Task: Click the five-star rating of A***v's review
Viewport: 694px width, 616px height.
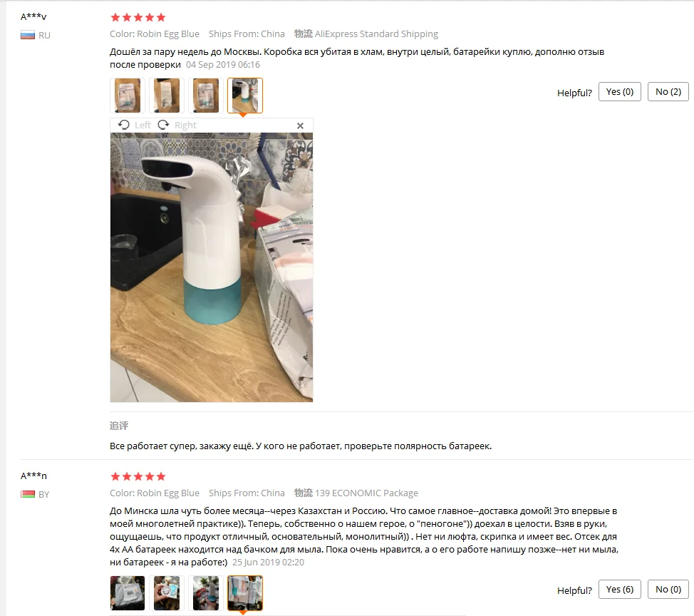Action: coord(138,17)
